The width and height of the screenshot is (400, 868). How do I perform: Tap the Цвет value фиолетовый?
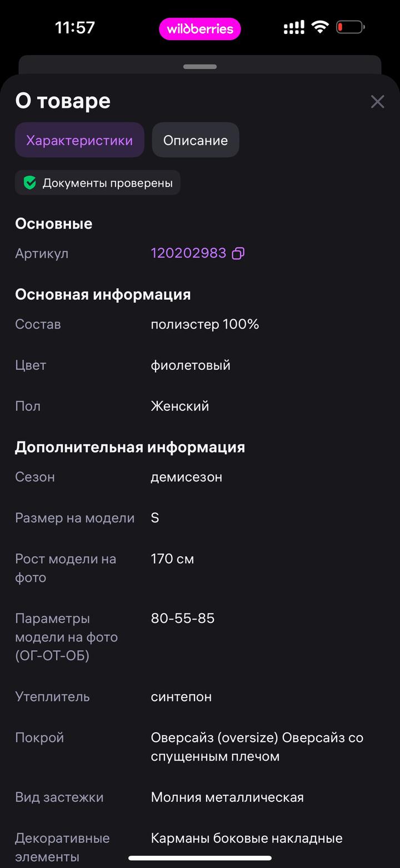coord(190,365)
